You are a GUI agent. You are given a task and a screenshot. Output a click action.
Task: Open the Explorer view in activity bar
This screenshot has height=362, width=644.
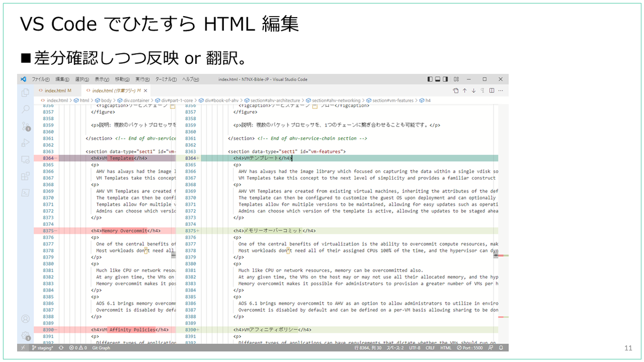(x=25, y=93)
